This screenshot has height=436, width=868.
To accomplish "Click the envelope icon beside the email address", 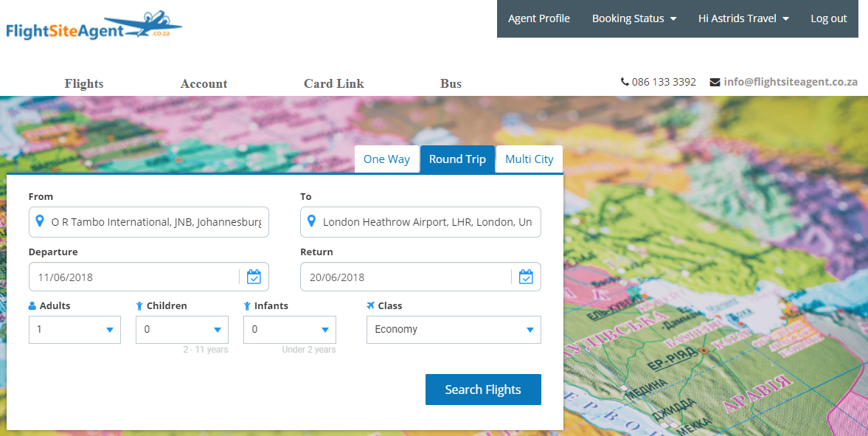I will (x=715, y=82).
